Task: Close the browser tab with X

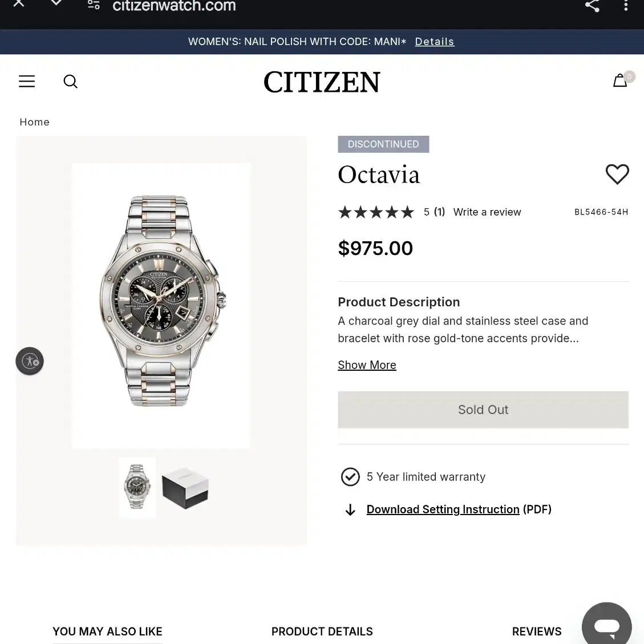Action: point(19,3)
